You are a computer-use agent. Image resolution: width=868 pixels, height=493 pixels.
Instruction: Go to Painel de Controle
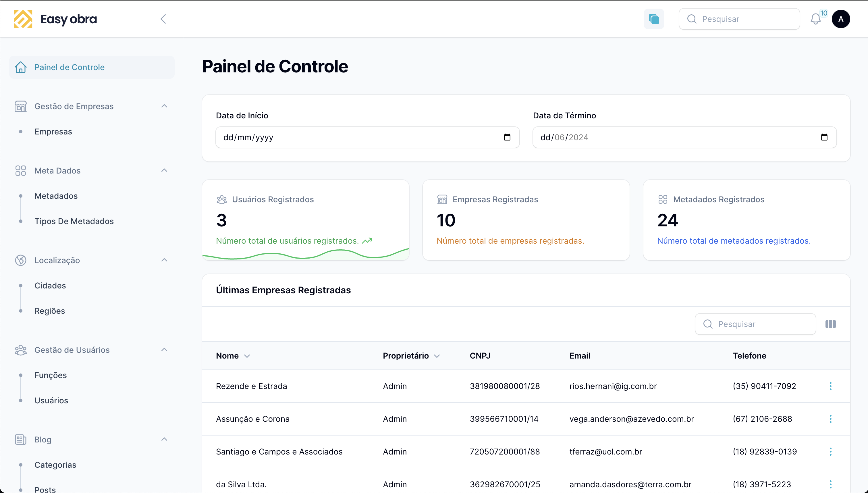pyautogui.click(x=92, y=67)
